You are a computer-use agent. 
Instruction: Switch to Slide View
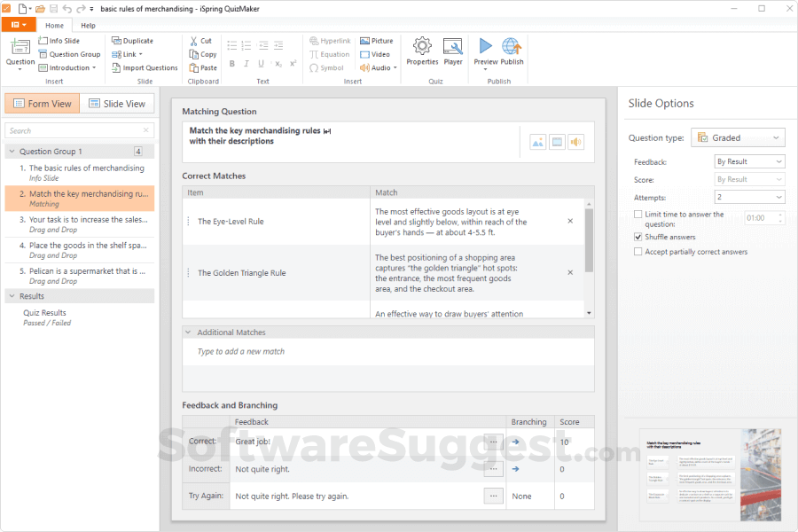tap(117, 103)
